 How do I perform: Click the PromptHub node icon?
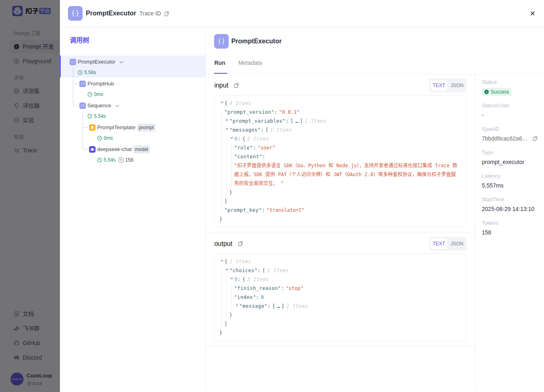pyautogui.click(x=83, y=84)
